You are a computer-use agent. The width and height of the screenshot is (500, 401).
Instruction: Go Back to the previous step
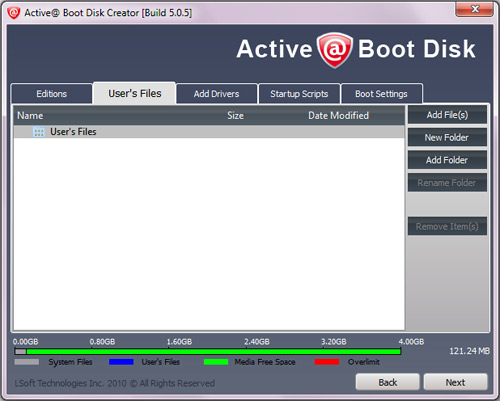click(x=388, y=382)
